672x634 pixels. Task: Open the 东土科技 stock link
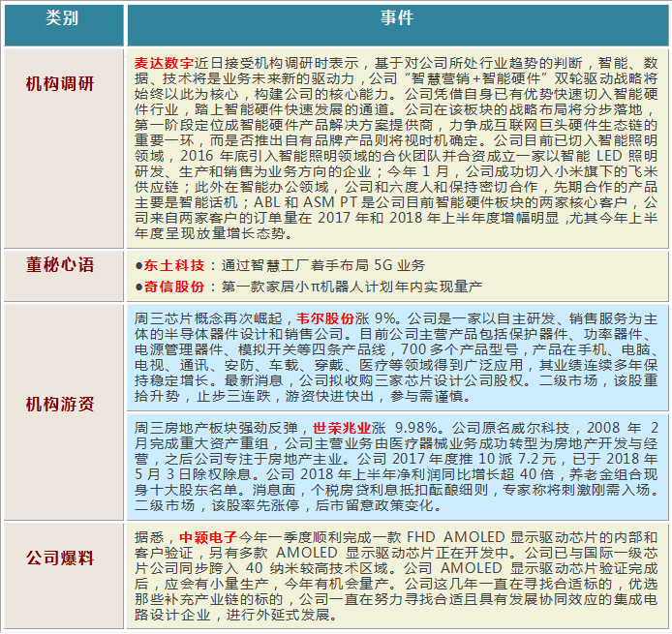[173, 264]
